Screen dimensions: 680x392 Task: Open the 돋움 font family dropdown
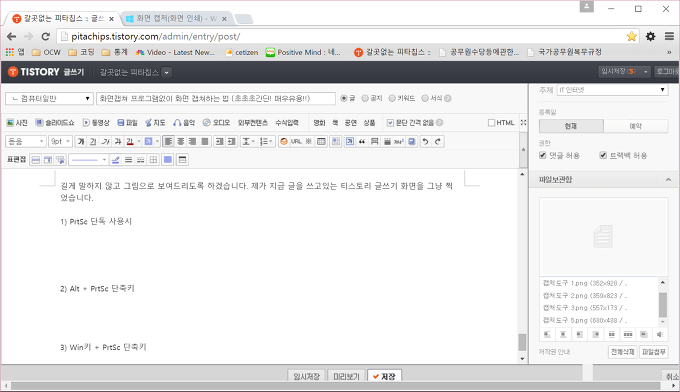[x=26, y=141]
